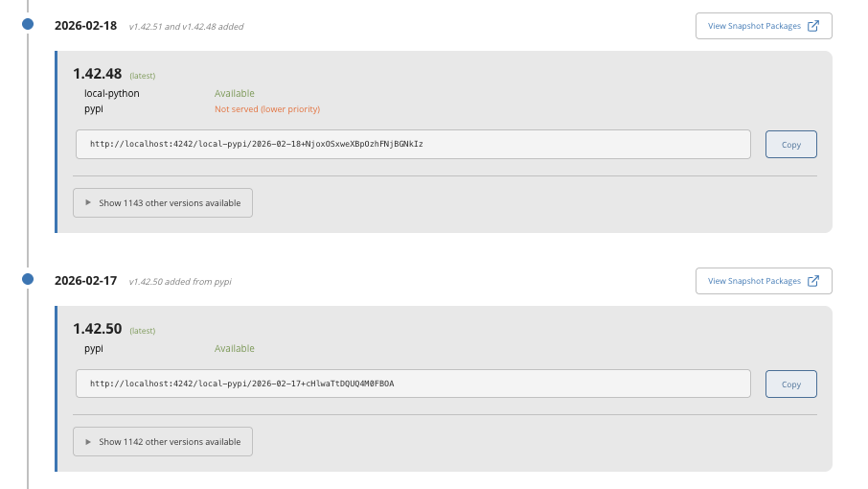Copy the 2026-02-17 snapshot URL
Image resolution: width=868 pixels, height=489 pixels.
790,384
